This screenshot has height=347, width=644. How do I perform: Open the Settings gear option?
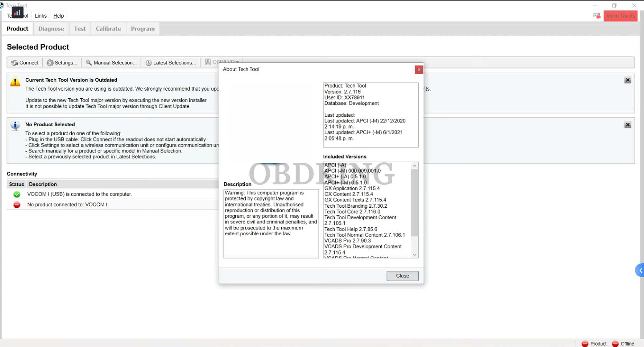click(62, 63)
